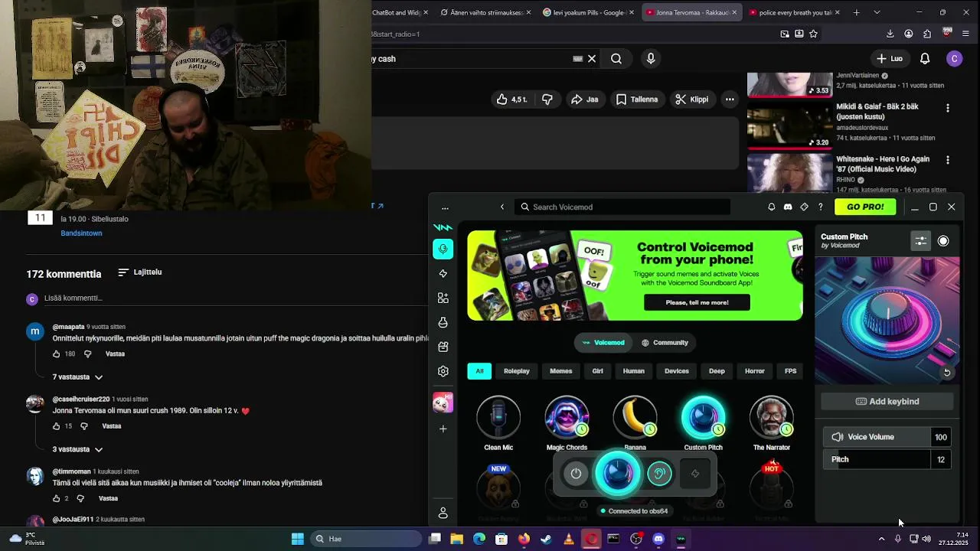Image resolution: width=980 pixels, height=551 pixels.
Task: Focus the Search Voicemod field
Action: (x=622, y=207)
